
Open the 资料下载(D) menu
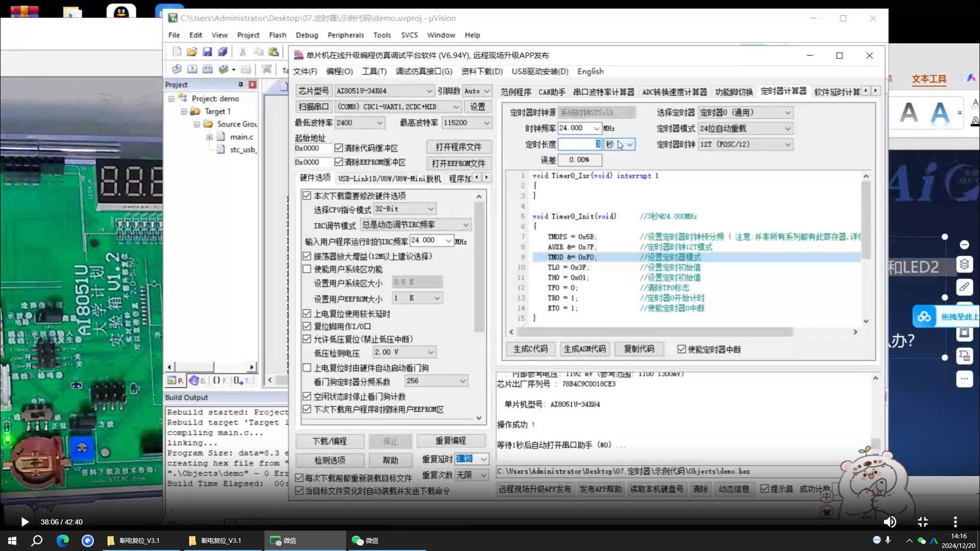coord(482,71)
